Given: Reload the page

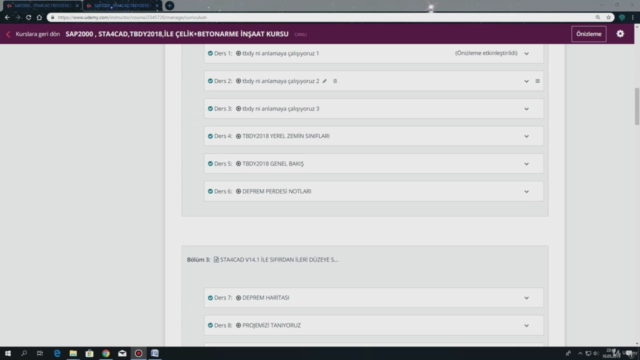Looking at the screenshot, I should pyautogui.click(x=29, y=18).
